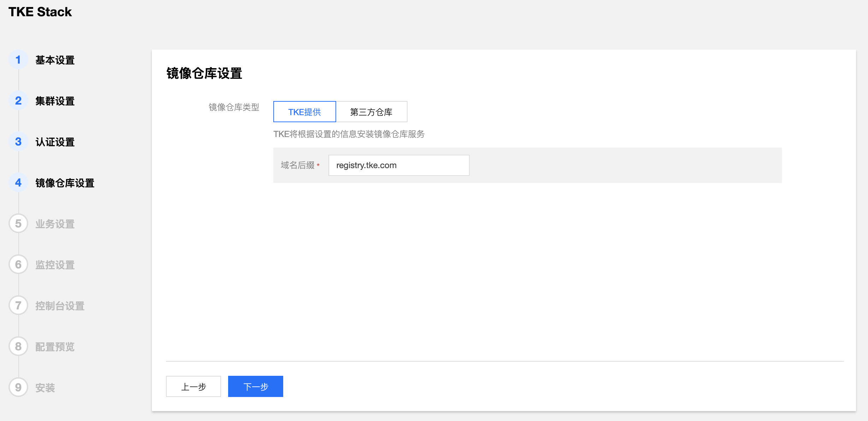Select the 第三方仓库 registry option
The height and width of the screenshot is (421, 868).
[371, 112]
